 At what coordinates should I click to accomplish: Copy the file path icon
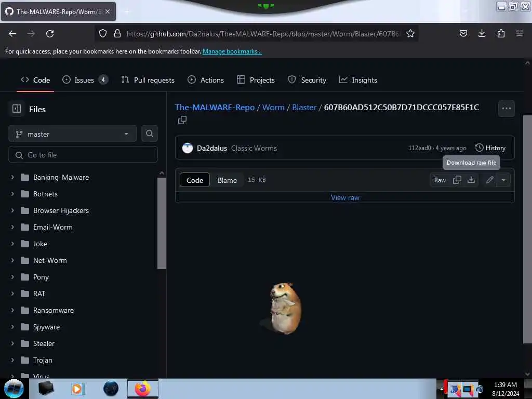(182, 120)
